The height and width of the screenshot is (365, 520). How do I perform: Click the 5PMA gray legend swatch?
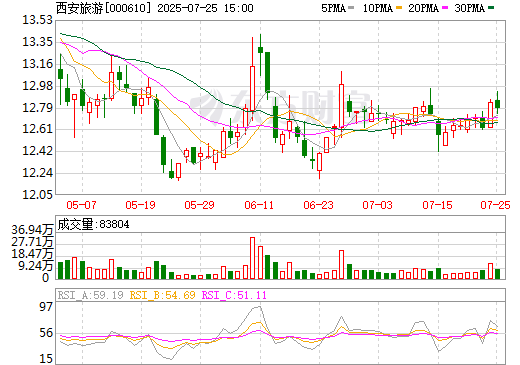(351, 8)
